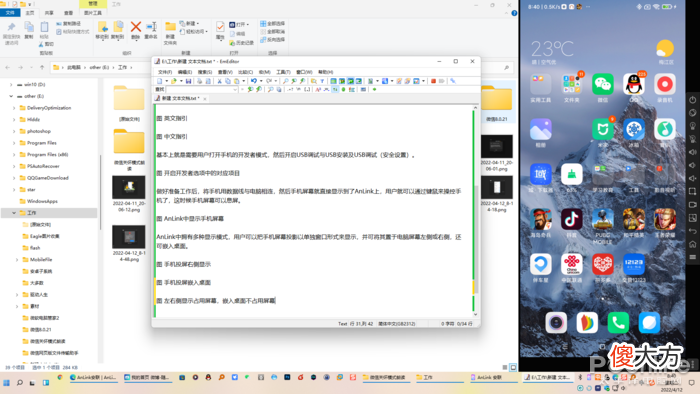Click 全部选择 in Explorer ribbon
Viewport: 700px width, 394px height.
pos(272,24)
